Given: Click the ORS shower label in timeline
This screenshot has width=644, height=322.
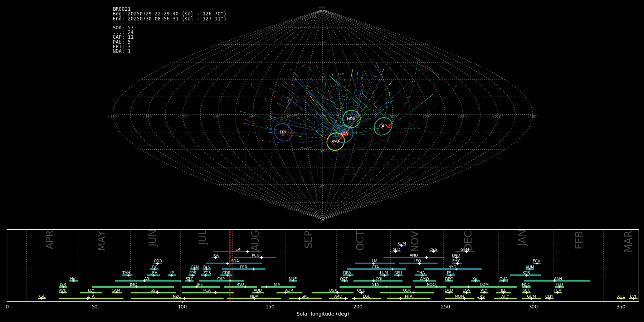Looking at the screenshot, I should (x=433, y=250).
